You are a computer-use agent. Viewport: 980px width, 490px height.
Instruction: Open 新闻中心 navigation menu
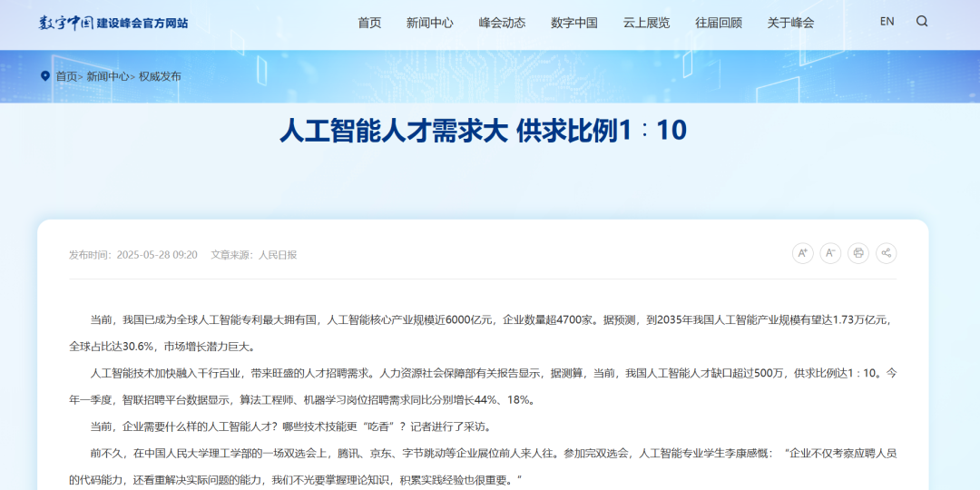point(429,23)
